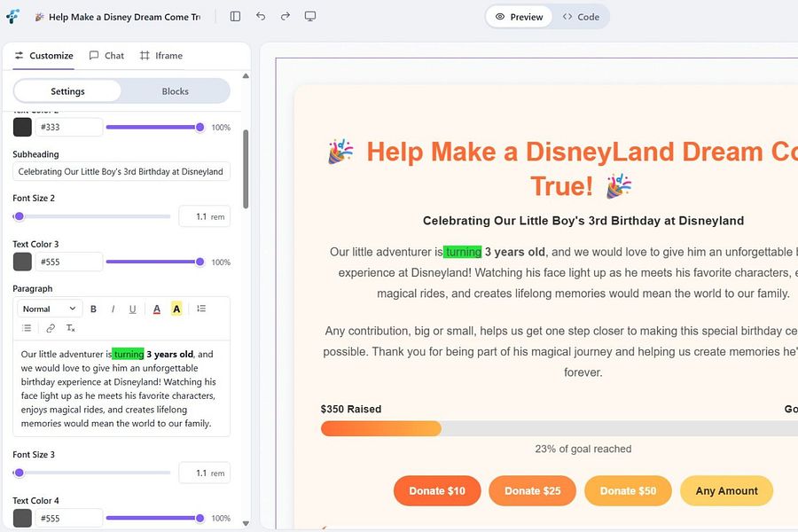Switch to Code view
This screenshot has height=532, width=798.
[581, 17]
